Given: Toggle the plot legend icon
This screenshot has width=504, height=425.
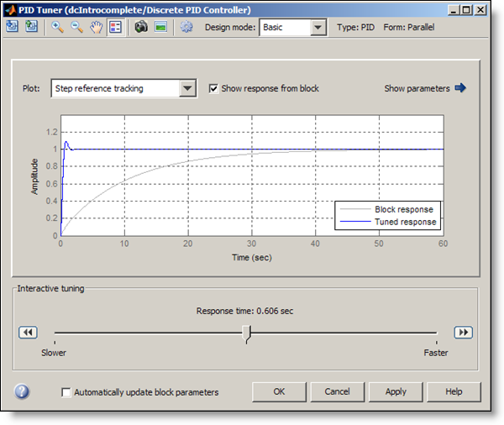Looking at the screenshot, I should click(x=116, y=27).
